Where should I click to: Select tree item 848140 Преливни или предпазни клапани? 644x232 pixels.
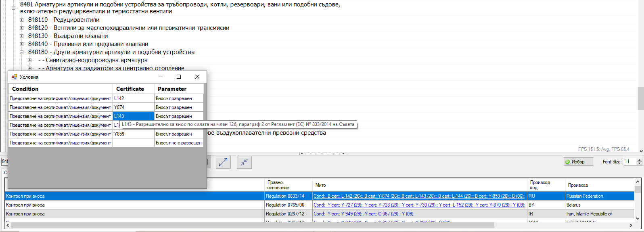[88, 44]
